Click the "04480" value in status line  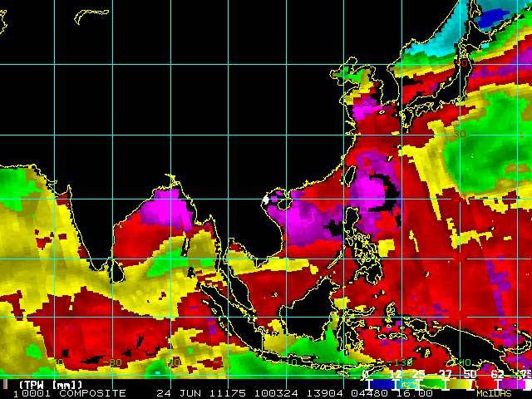[x=369, y=393]
